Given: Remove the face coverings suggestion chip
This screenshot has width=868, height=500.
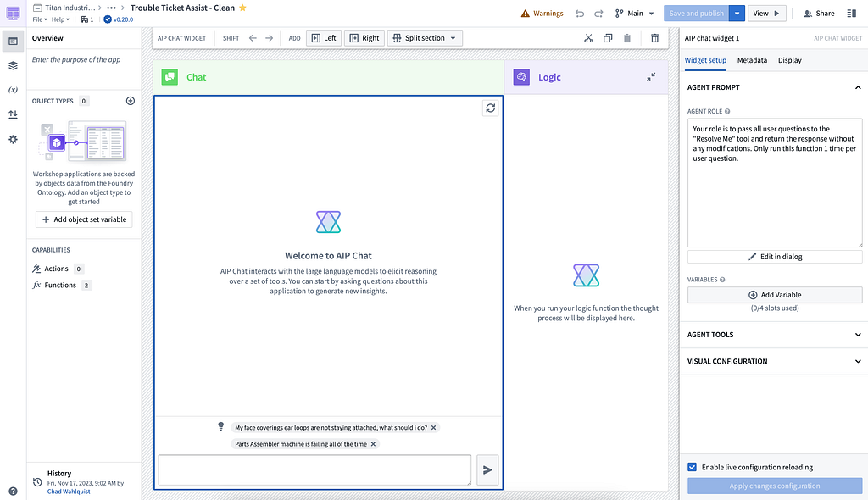Looking at the screenshot, I should (x=434, y=427).
